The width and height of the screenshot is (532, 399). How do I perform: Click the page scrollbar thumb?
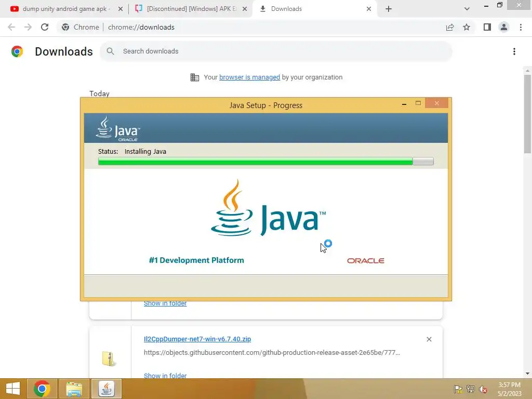pyautogui.click(x=527, y=114)
